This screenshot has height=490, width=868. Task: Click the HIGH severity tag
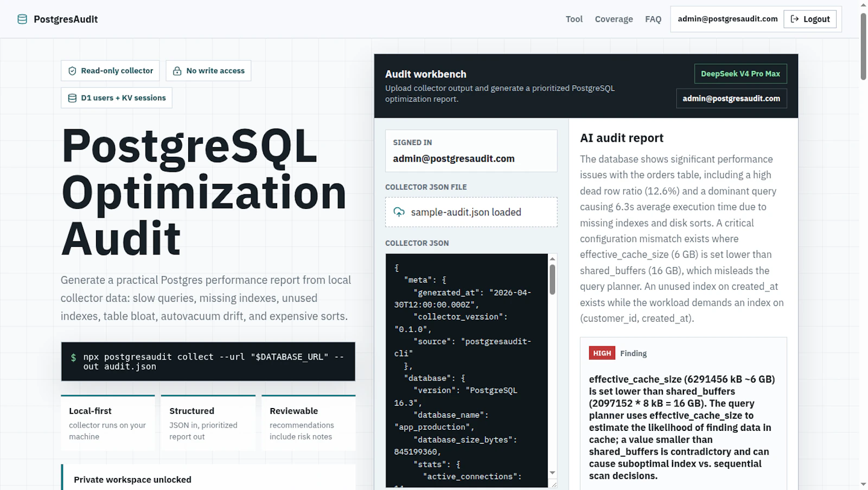tap(602, 353)
